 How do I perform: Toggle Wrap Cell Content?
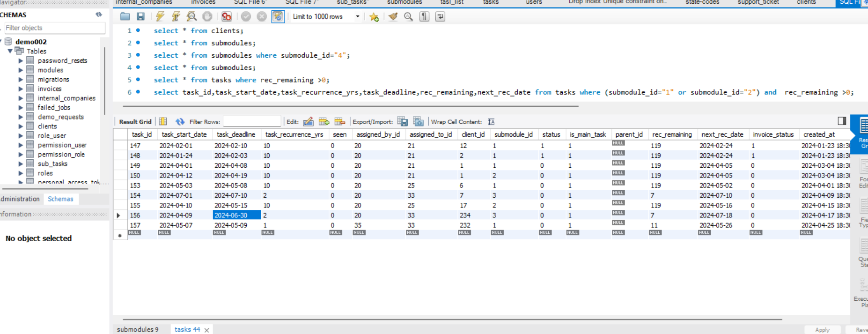[491, 121]
